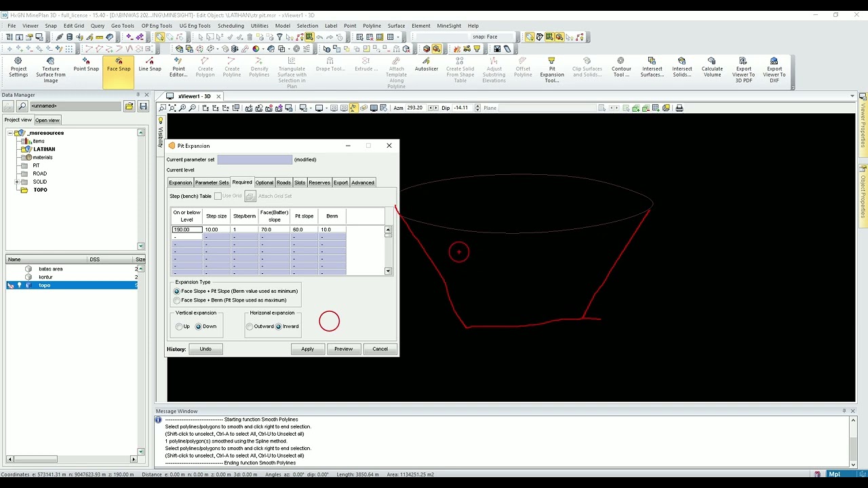Open the Current parameter set field
The height and width of the screenshot is (488, 868).
click(254, 160)
